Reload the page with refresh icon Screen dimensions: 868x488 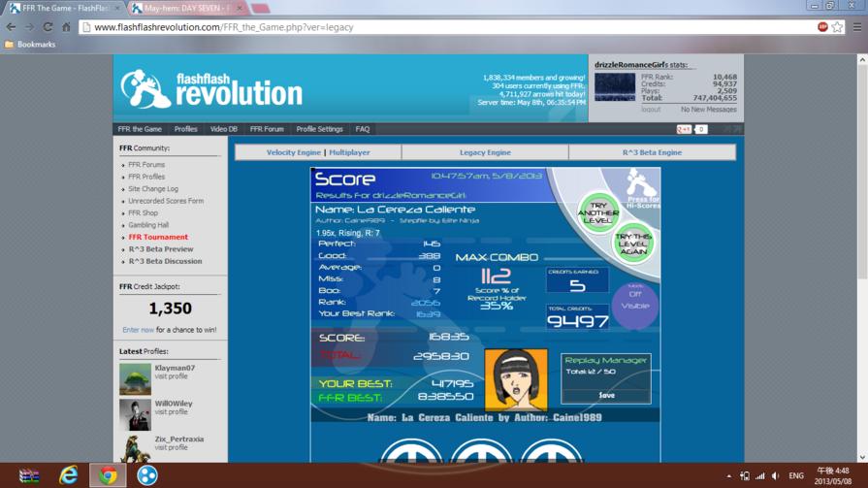pos(48,27)
